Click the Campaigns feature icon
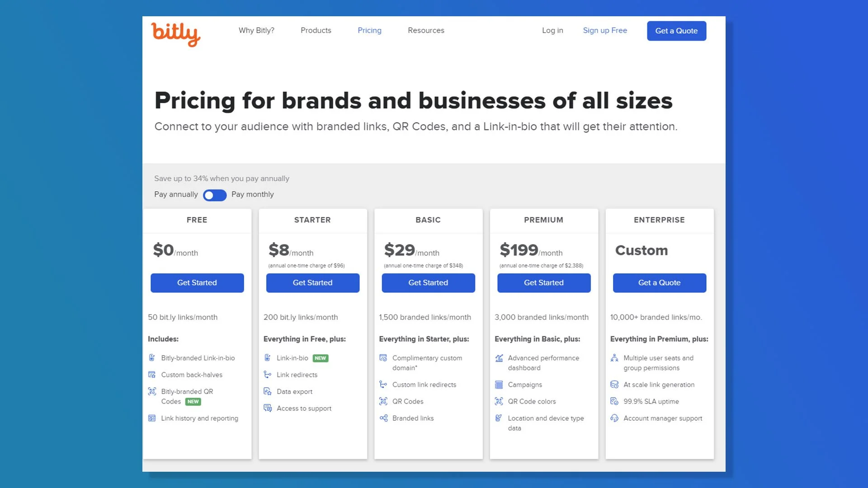Viewport: 868px width, 488px height. (499, 385)
